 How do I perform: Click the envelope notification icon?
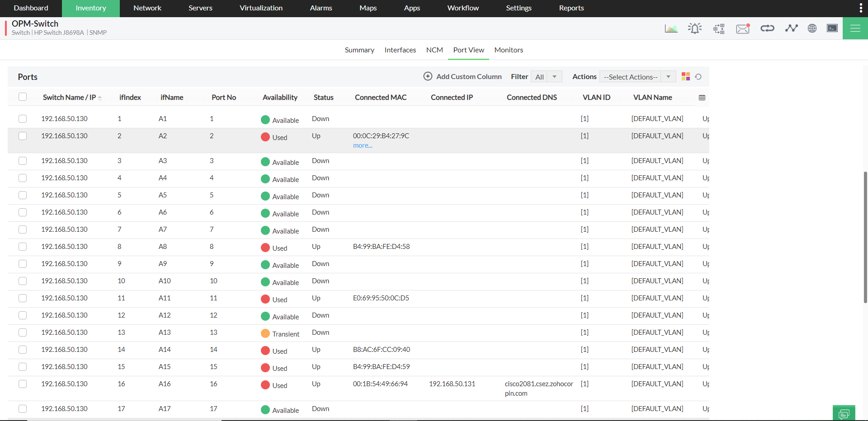pos(743,28)
